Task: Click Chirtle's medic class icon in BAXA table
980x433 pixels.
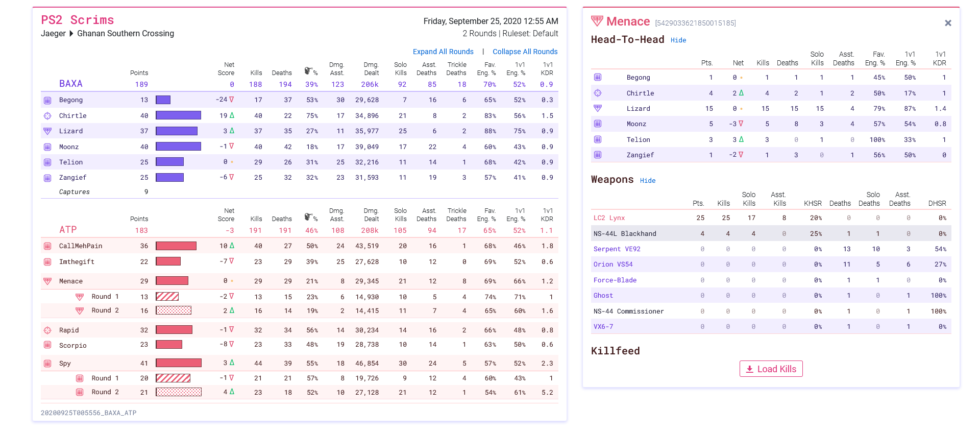Action: click(47, 116)
